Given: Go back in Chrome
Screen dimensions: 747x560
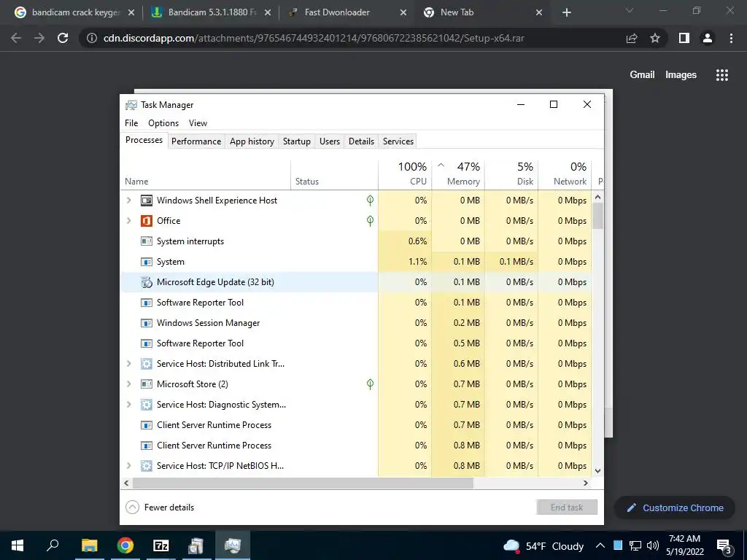Looking at the screenshot, I should (16, 38).
